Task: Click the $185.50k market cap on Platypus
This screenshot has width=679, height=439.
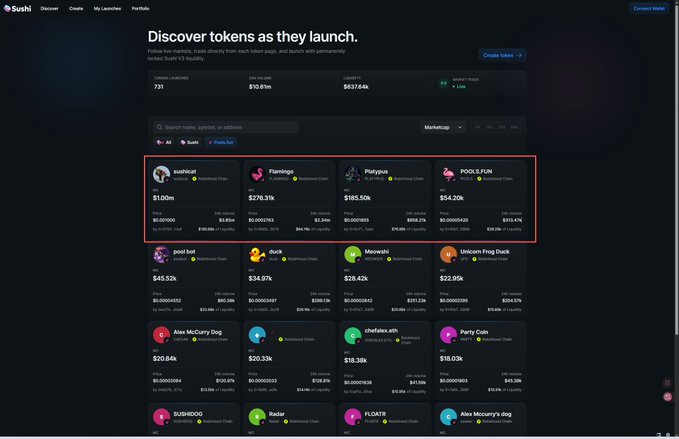Action: coord(357,198)
